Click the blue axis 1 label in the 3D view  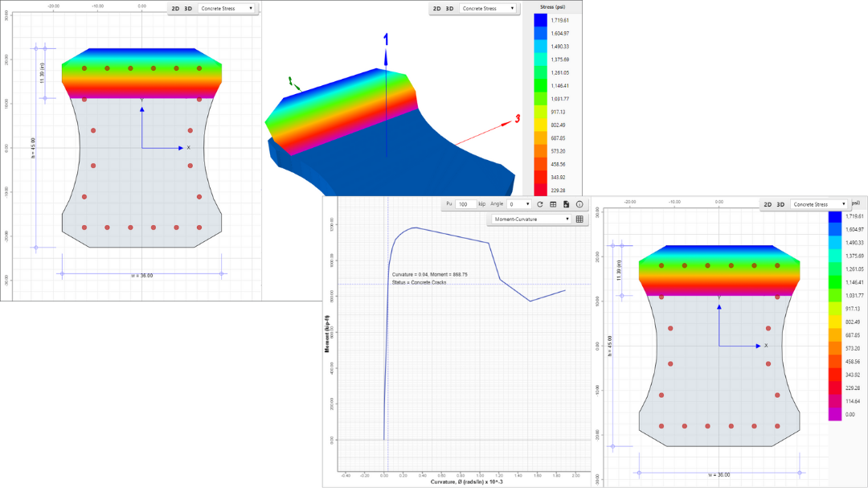tap(386, 39)
